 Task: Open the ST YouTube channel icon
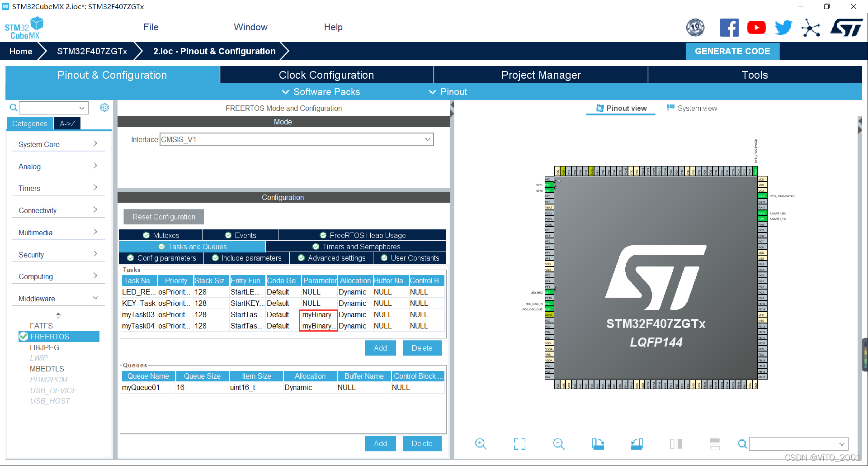[756, 28]
